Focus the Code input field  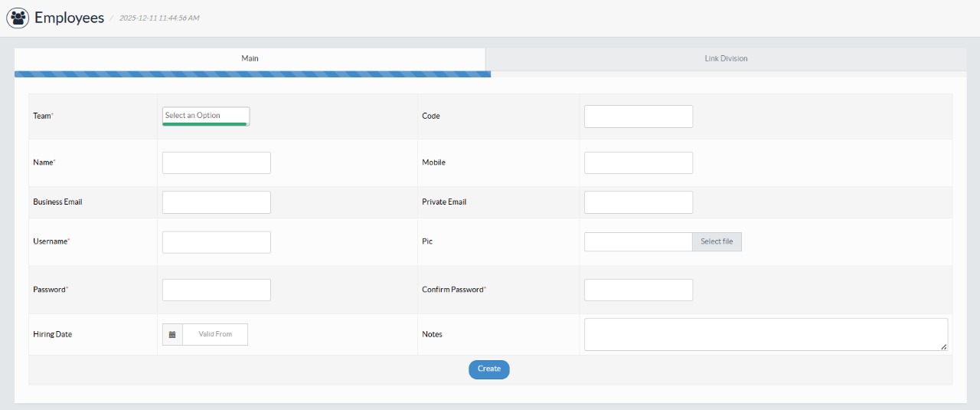(x=638, y=116)
